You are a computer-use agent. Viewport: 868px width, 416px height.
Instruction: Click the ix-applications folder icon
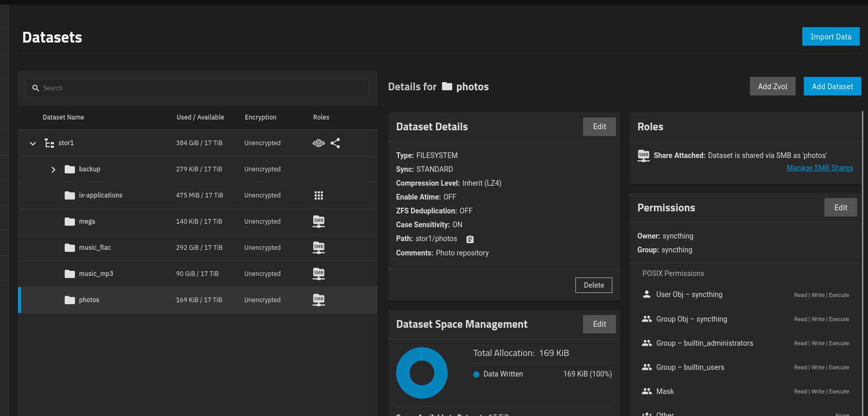70,195
